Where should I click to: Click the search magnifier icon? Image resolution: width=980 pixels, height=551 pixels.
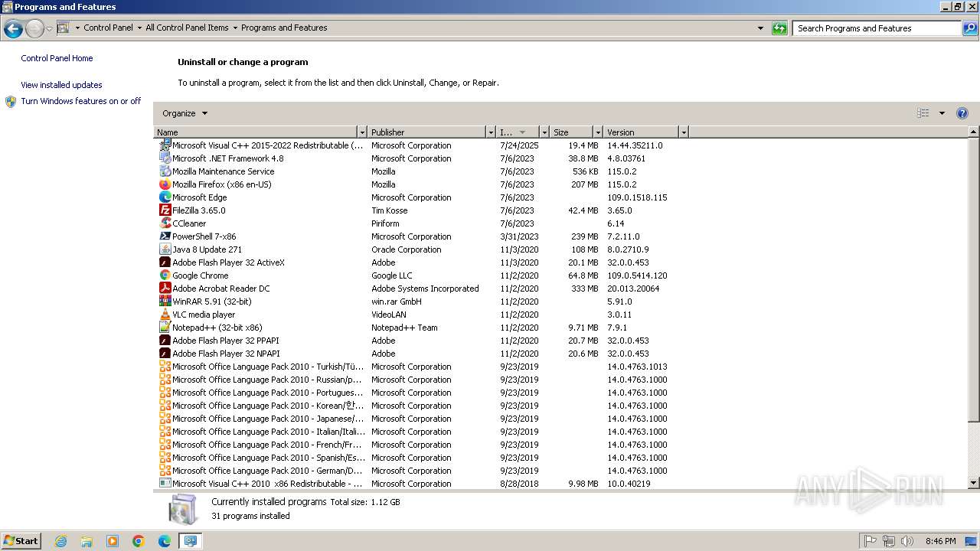pos(970,28)
